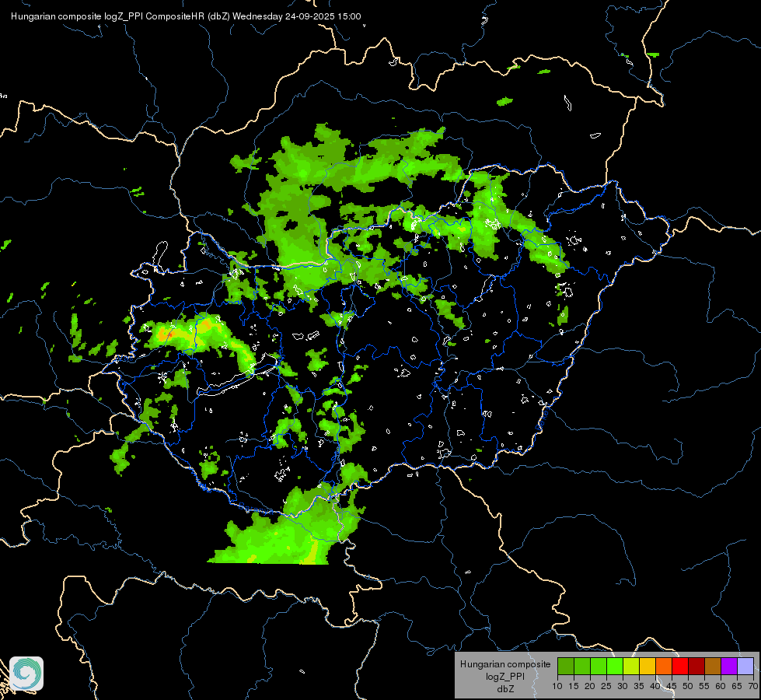Select the 10-15 dBZ dark green swatch
The width and height of the screenshot is (761, 700).
point(566,667)
